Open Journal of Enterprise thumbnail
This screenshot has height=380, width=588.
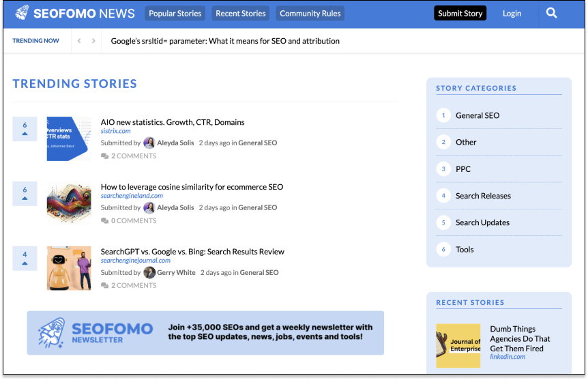(458, 346)
